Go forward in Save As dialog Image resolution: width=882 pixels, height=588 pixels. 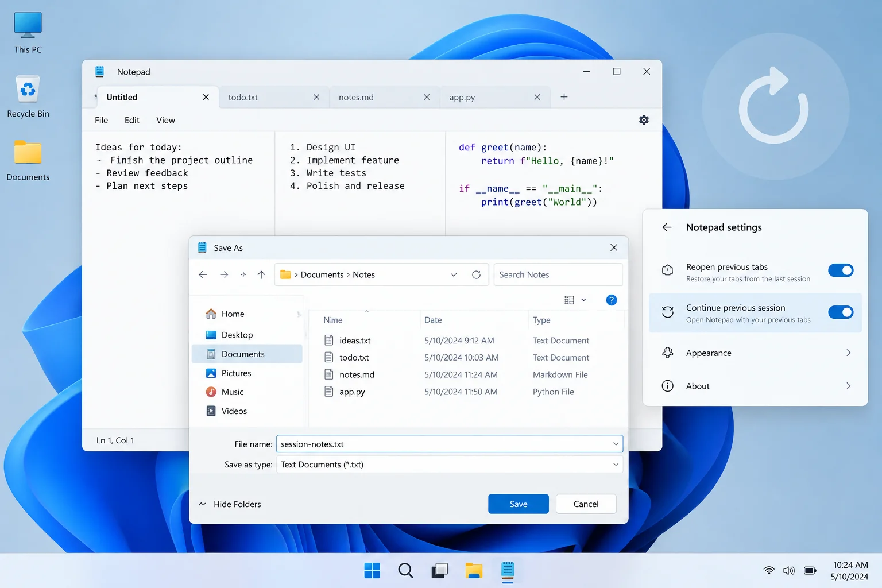point(224,274)
